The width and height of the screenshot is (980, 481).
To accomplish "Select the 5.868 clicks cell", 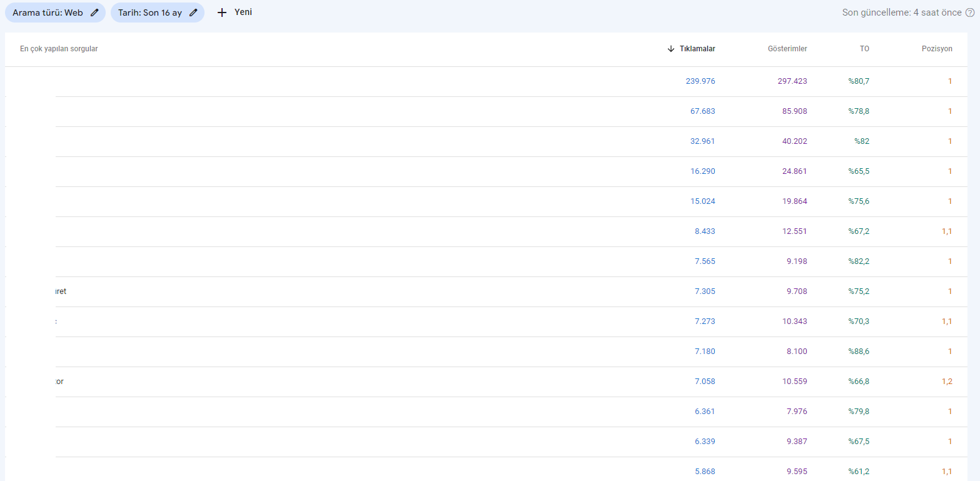I will coord(705,472).
